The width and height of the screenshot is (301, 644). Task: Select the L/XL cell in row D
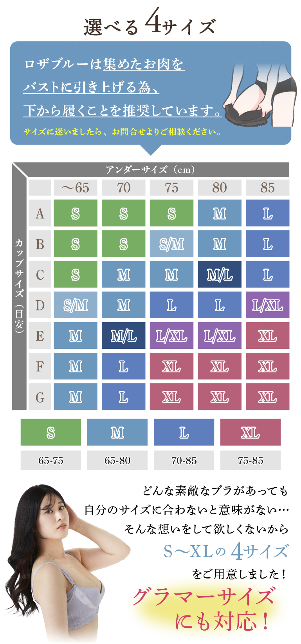[267, 305]
